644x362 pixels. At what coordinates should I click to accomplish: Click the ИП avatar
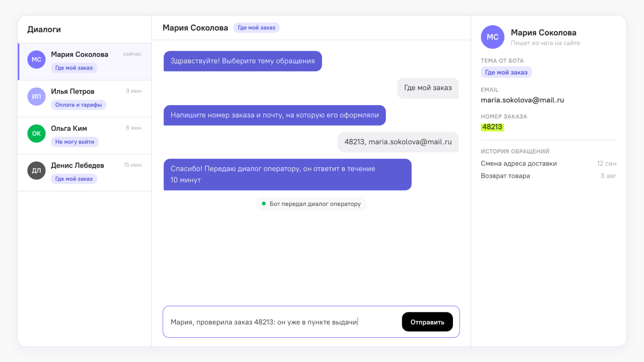click(36, 97)
